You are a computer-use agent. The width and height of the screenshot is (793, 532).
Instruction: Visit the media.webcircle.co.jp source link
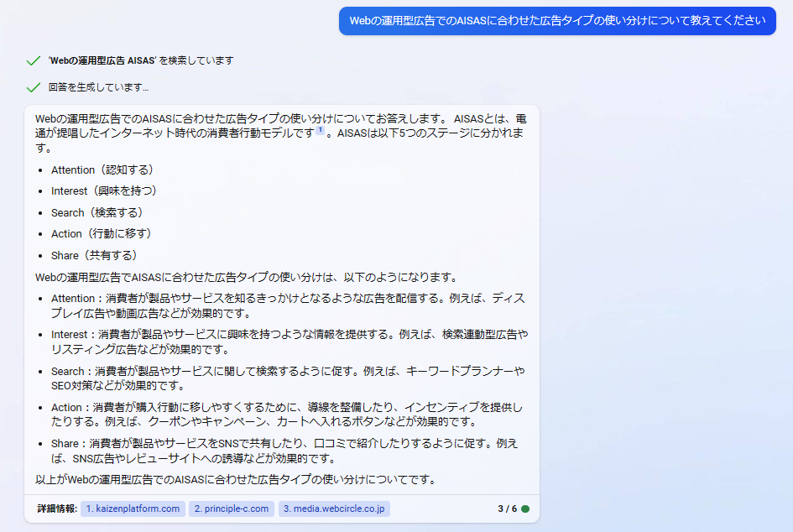coord(334,509)
